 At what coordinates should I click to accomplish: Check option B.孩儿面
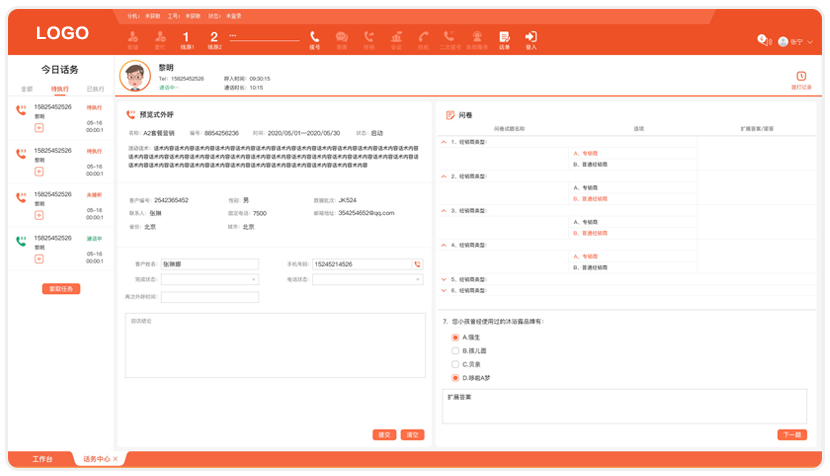[x=456, y=351]
